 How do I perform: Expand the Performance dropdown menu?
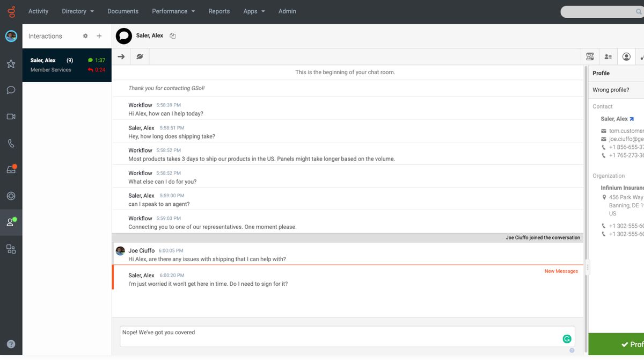173,11
